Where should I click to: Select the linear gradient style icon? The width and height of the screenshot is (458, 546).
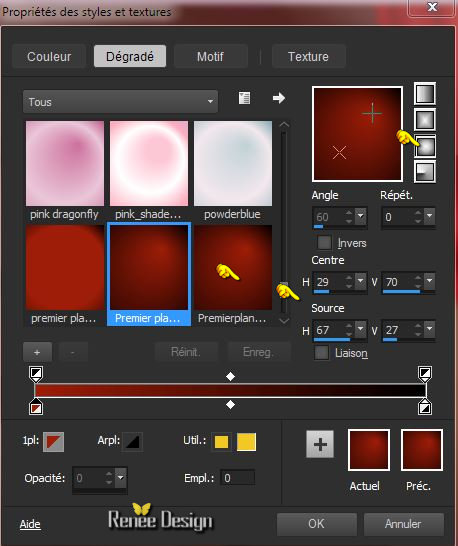(425, 94)
